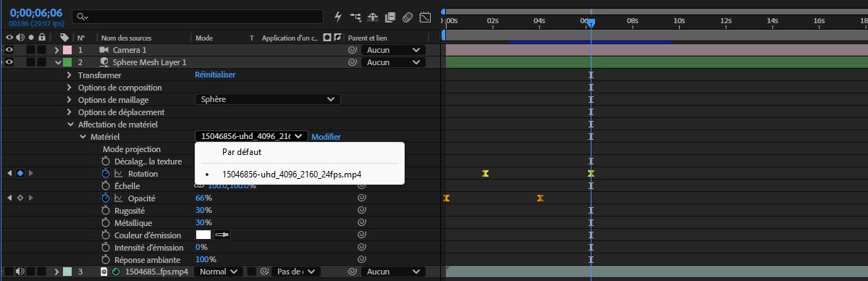Expand the Transformer group
This screenshot has width=868, height=281.
click(x=69, y=75)
